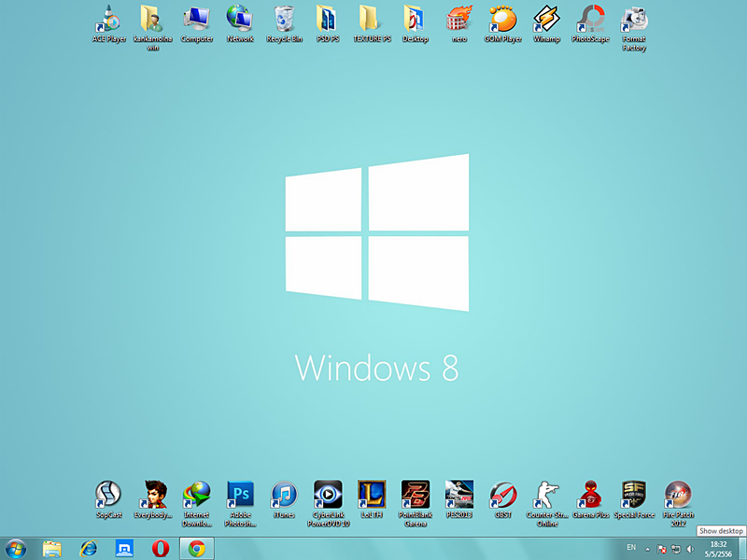Launch Internet Explorer from the taskbar

pyautogui.click(x=88, y=549)
